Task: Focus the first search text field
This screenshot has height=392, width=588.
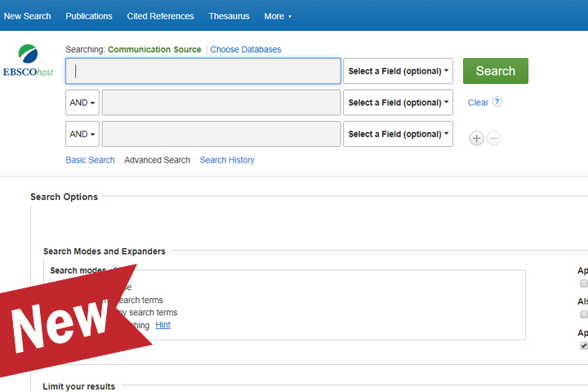Action: (203, 71)
